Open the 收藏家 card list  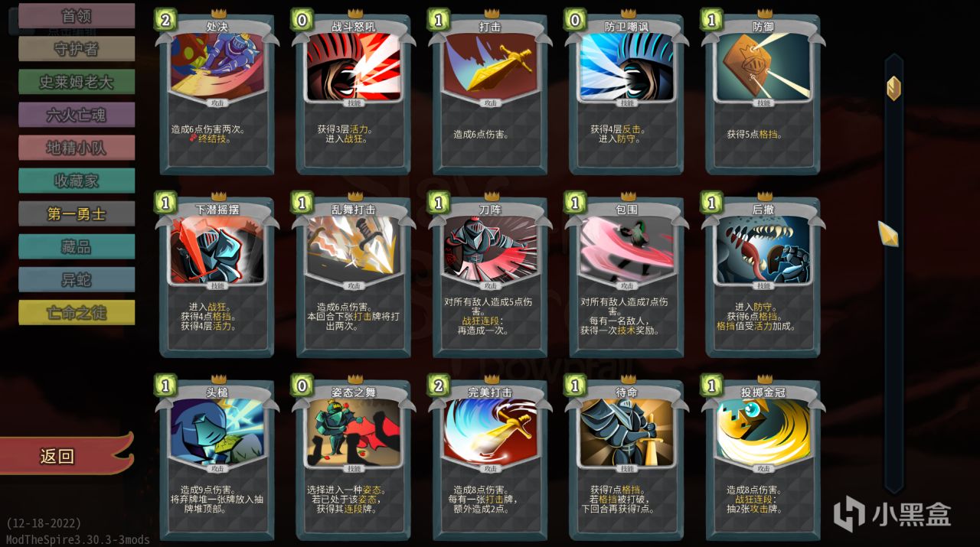pos(77,181)
